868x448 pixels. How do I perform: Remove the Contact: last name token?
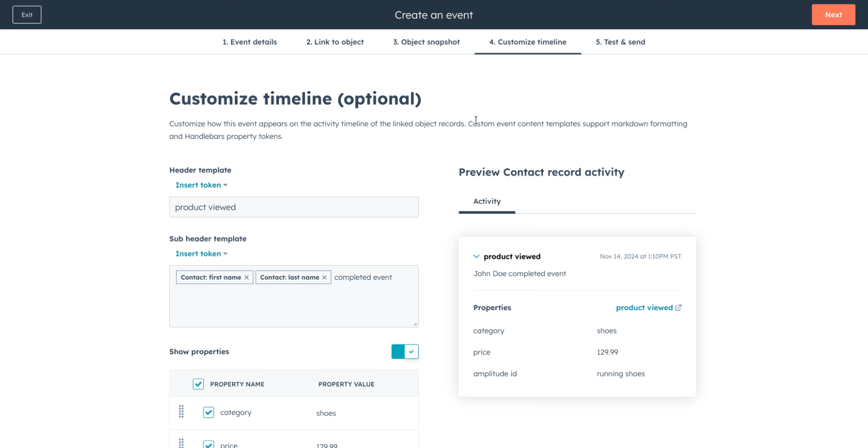click(x=324, y=277)
